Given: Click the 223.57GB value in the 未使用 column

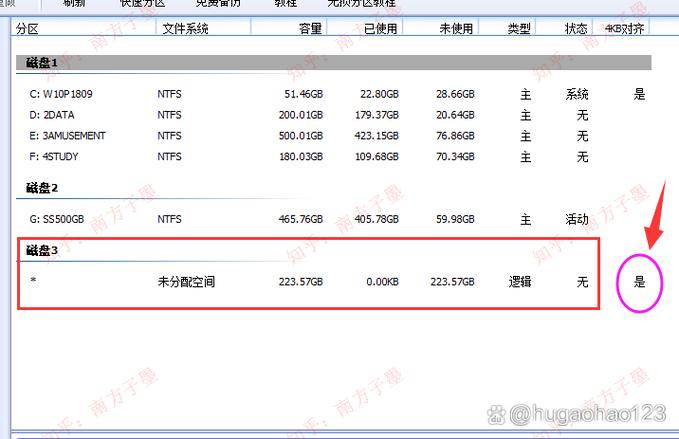Looking at the screenshot, I should [453, 282].
